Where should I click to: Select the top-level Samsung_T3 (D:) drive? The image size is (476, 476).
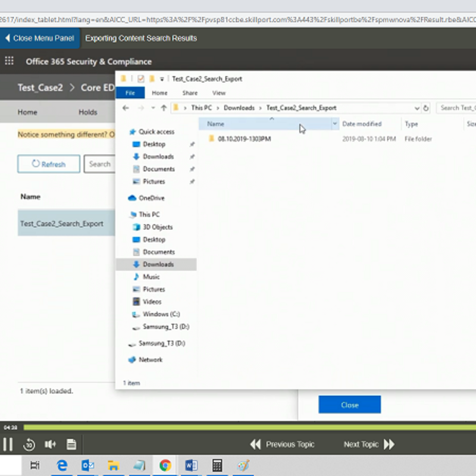pos(161,343)
